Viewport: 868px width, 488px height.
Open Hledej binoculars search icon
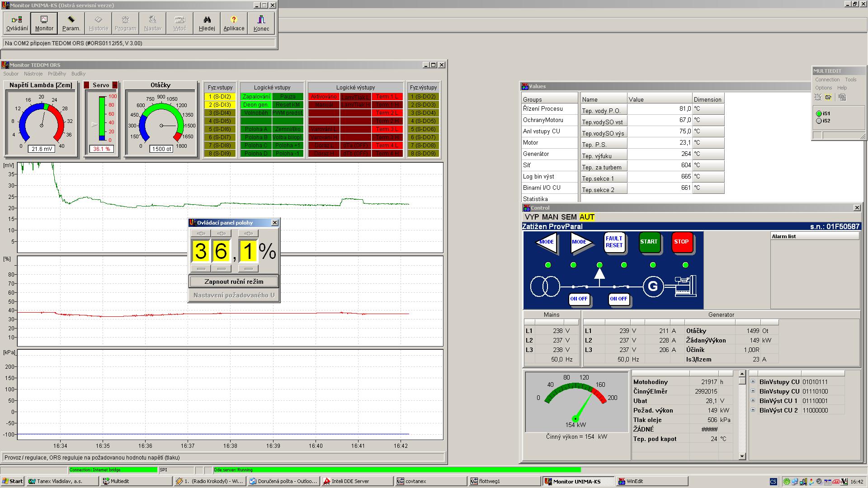[207, 23]
